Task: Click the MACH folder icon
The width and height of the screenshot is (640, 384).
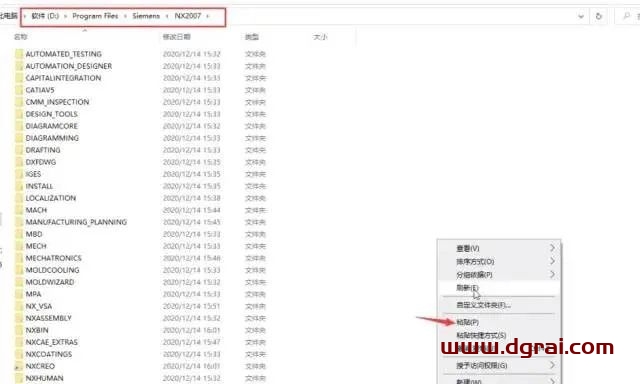Action: tap(19, 210)
